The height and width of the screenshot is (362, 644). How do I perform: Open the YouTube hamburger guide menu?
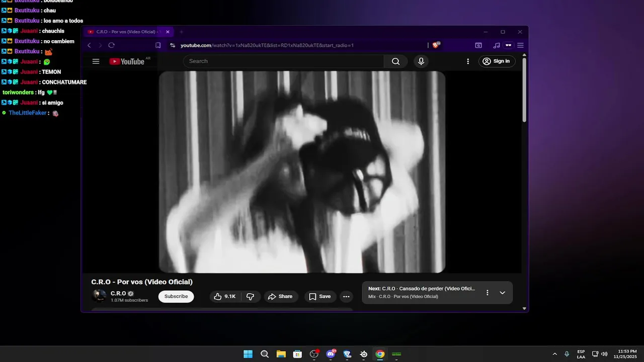point(96,61)
